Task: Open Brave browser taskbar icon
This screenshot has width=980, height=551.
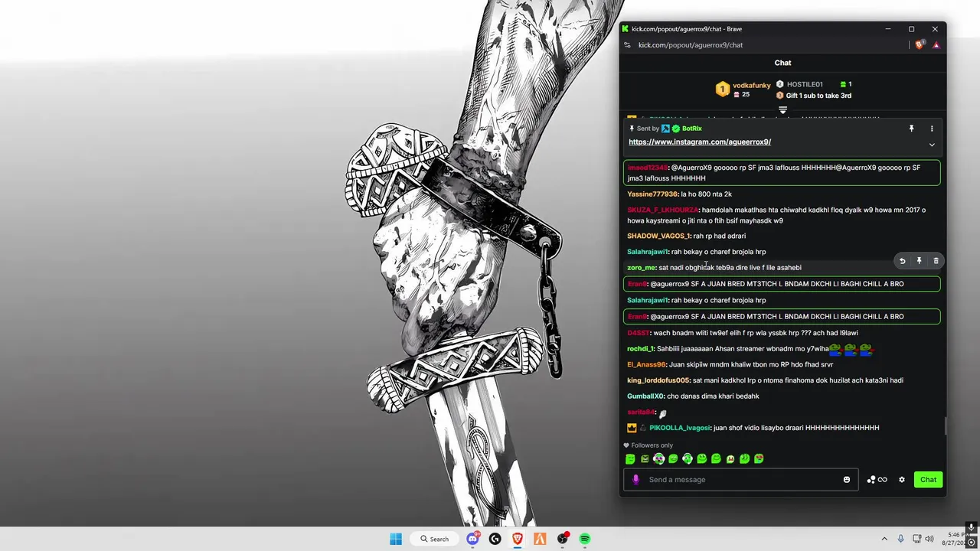Action: point(518,539)
